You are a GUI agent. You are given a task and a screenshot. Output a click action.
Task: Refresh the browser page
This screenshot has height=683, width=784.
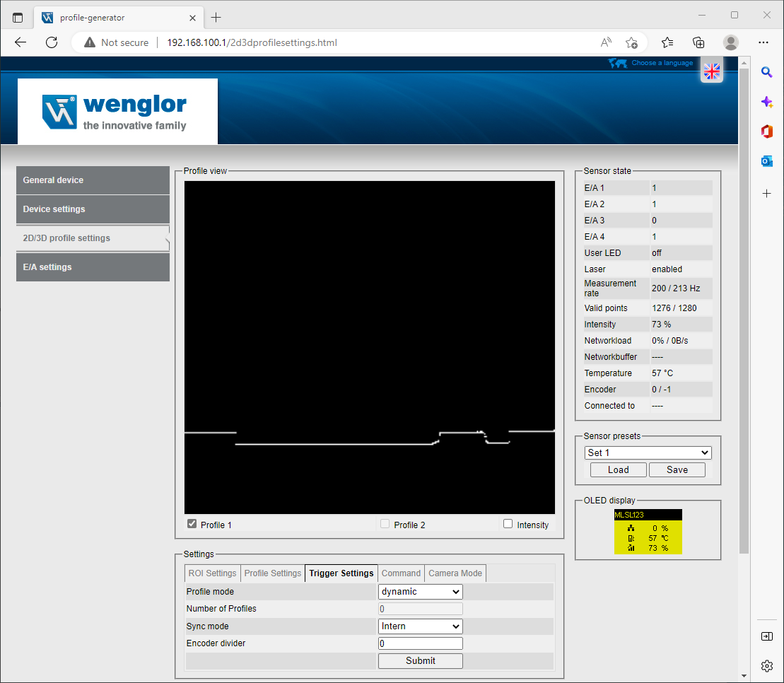(x=52, y=42)
